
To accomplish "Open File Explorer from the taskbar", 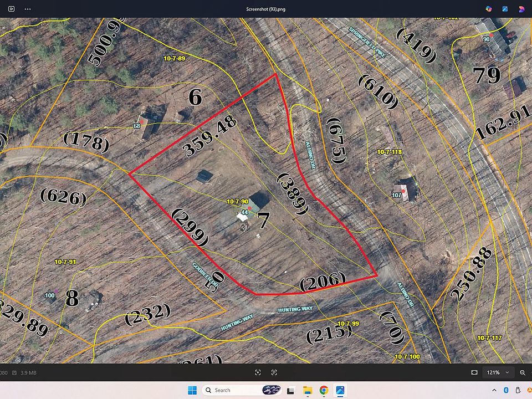I will coord(307,390).
